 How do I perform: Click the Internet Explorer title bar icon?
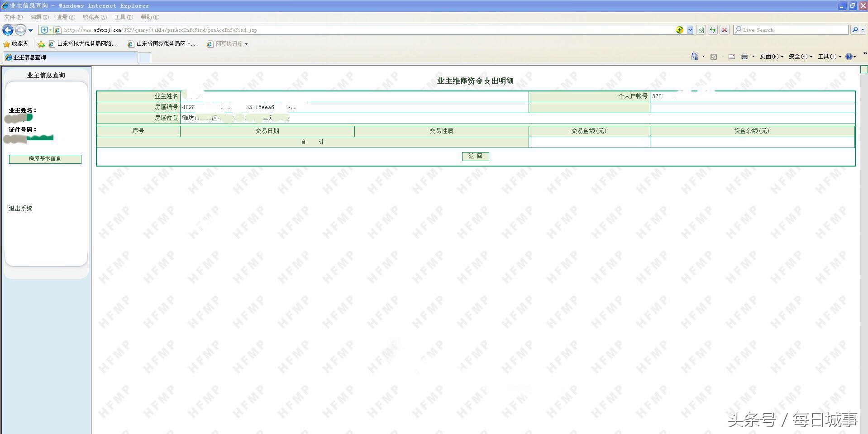(x=5, y=5)
